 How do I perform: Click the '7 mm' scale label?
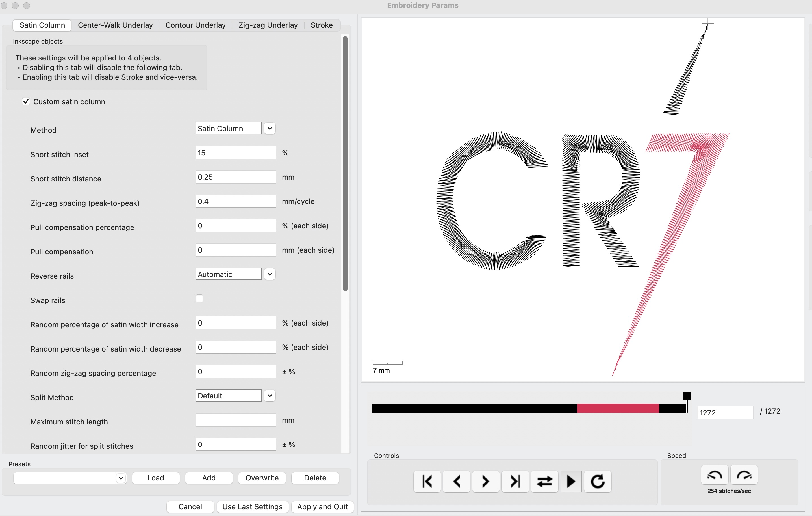[x=381, y=370]
